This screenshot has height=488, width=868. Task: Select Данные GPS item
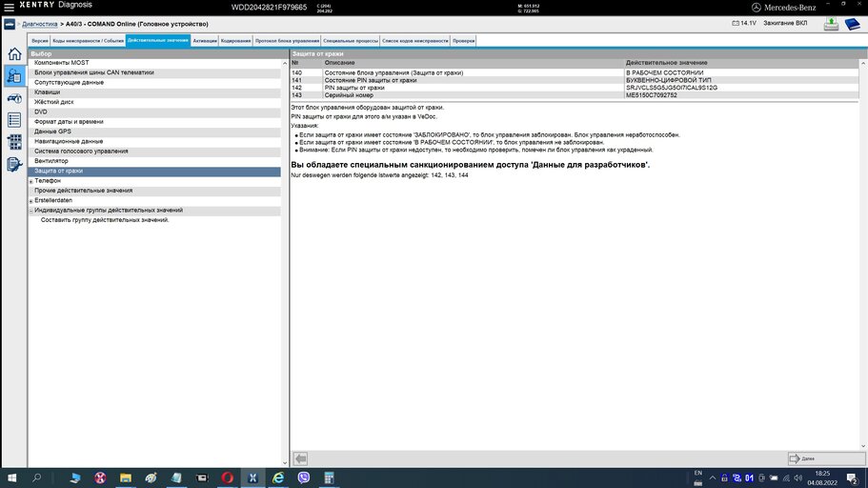pos(154,132)
